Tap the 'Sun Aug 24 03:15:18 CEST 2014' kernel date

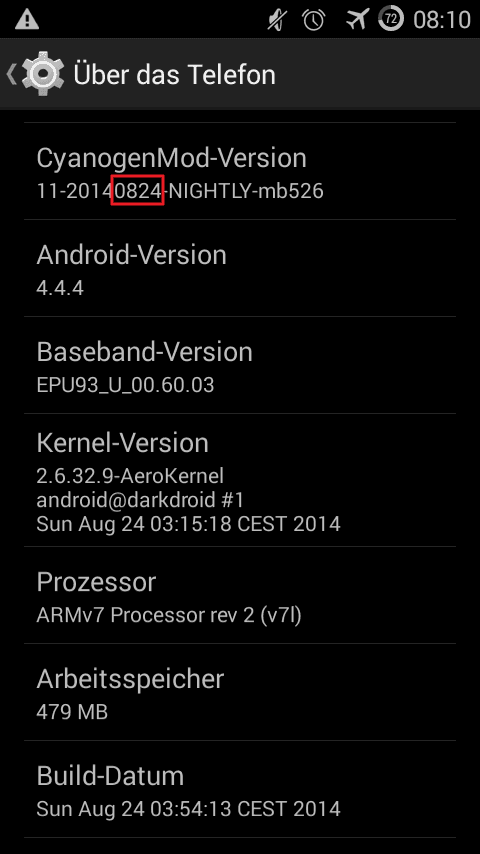pos(189,524)
